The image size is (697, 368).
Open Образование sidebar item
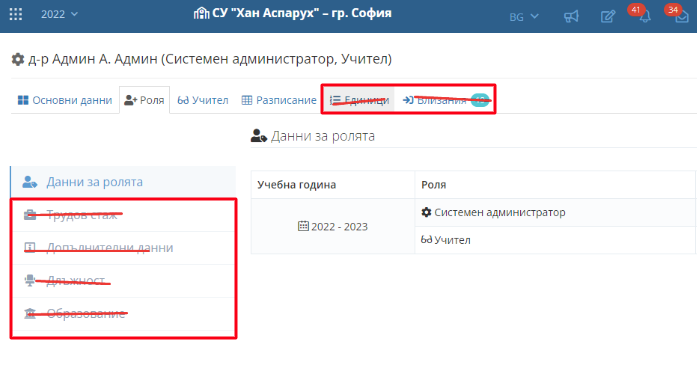click(x=123, y=314)
